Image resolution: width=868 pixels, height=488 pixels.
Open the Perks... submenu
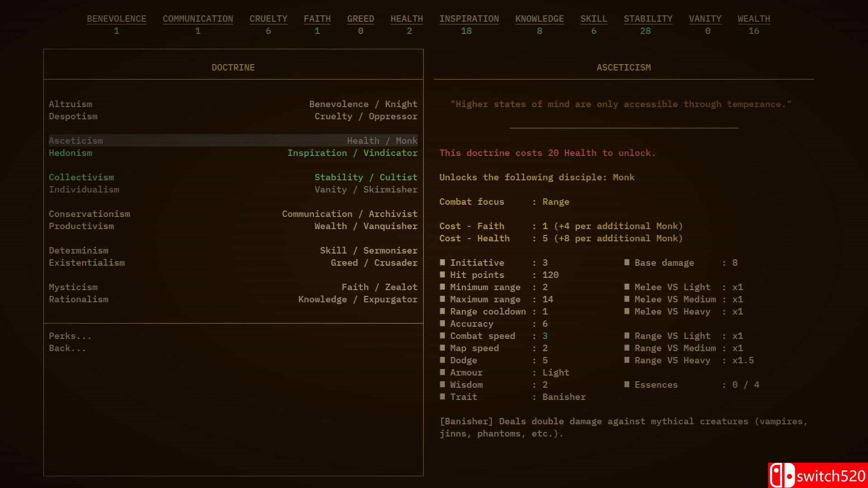point(70,336)
